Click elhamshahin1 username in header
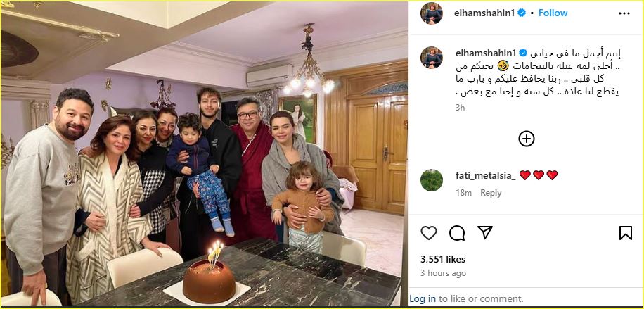Viewport: 644px width, 309px height. (x=484, y=13)
